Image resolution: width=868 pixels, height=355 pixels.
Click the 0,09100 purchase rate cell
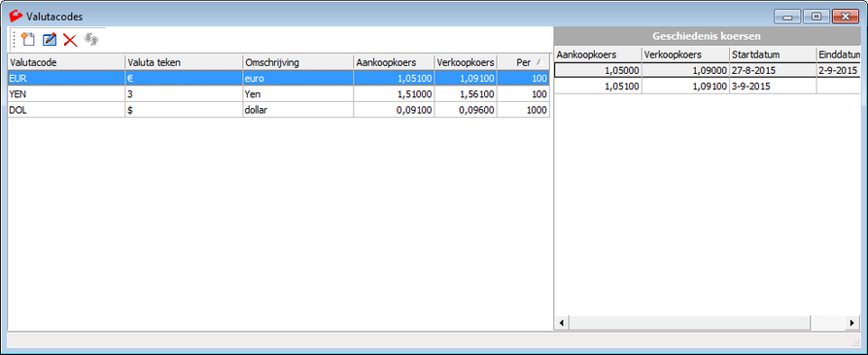point(394,110)
